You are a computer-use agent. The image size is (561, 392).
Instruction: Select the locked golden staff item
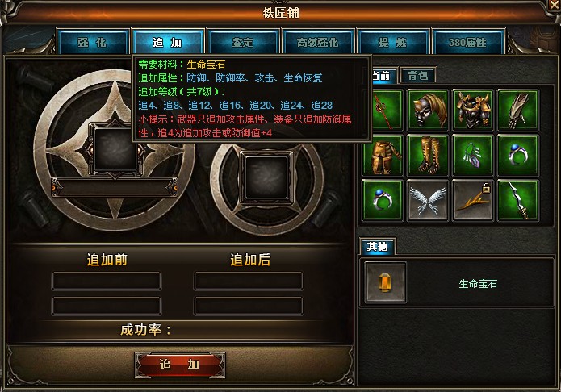tap(473, 200)
